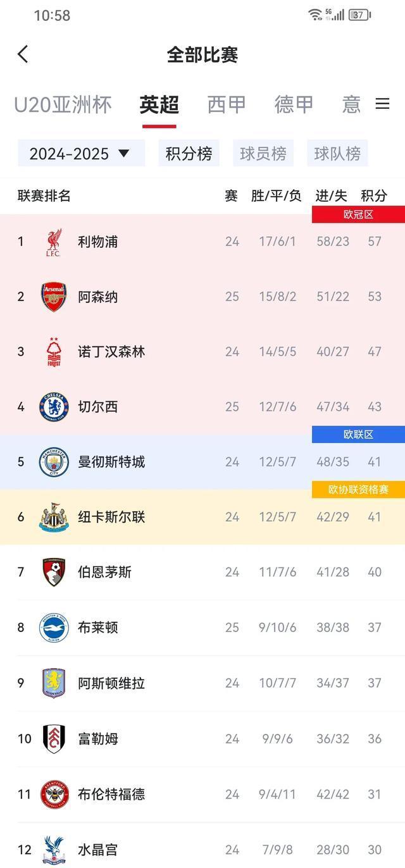Open the 球队榜 ranking view
405x868 pixels.
tap(337, 152)
